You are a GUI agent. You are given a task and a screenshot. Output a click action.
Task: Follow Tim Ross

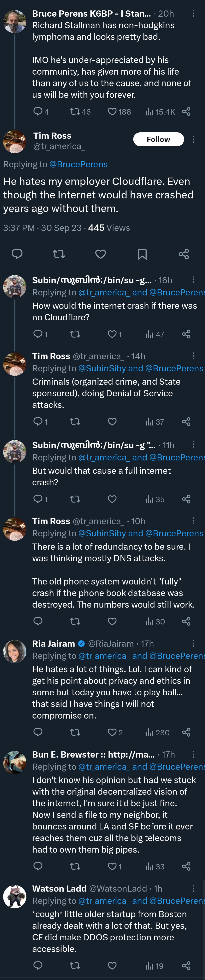159,139
